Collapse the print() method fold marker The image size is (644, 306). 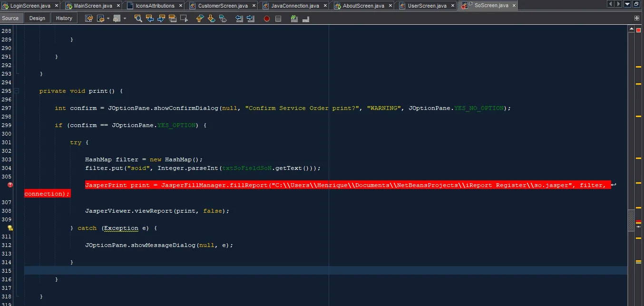tap(17, 91)
